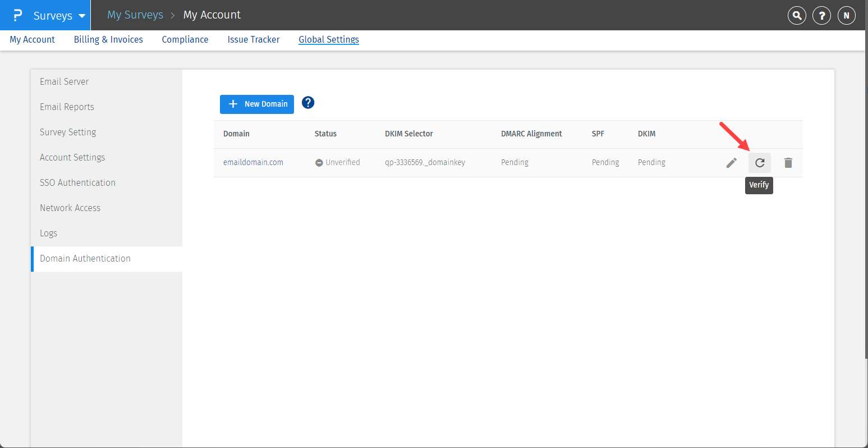868x448 pixels.
Task: Click the Verify refresh icon
Action: 759,163
